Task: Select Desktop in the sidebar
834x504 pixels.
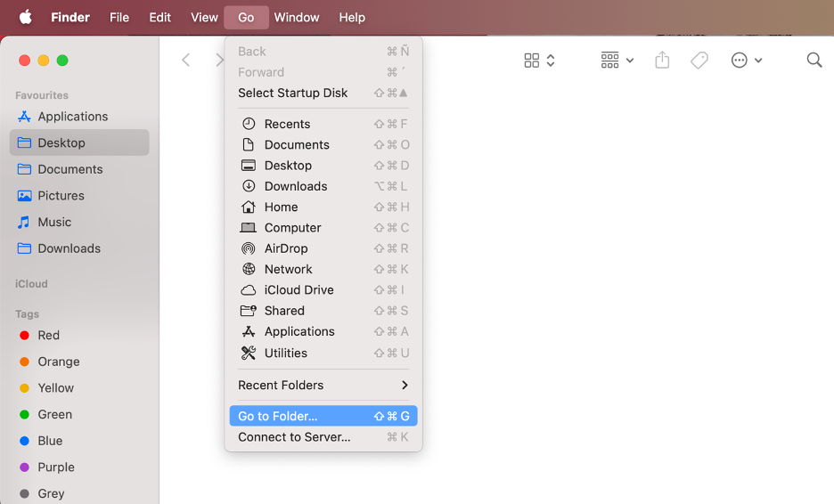Action: pyautogui.click(x=79, y=142)
